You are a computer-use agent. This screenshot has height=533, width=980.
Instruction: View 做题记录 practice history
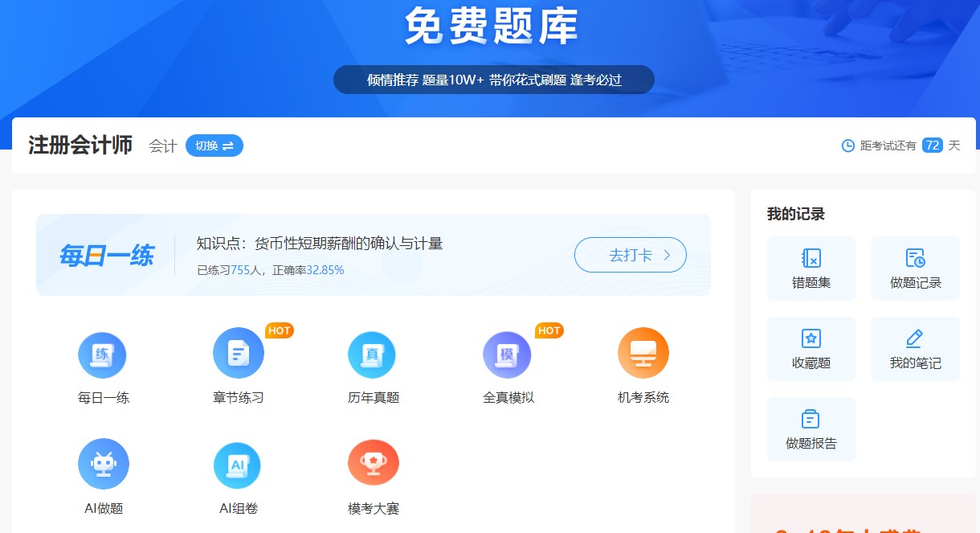[x=915, y=268]
